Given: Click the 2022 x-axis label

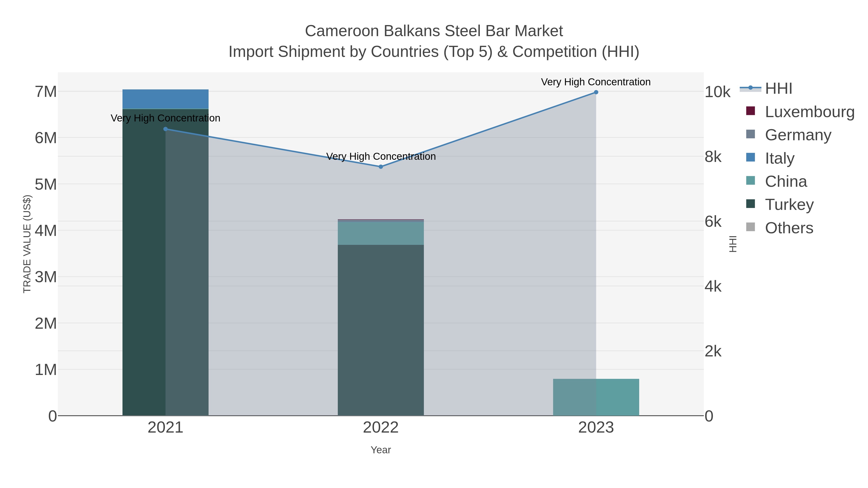Looking at the screenshot, I should click(x=381, y=428).
